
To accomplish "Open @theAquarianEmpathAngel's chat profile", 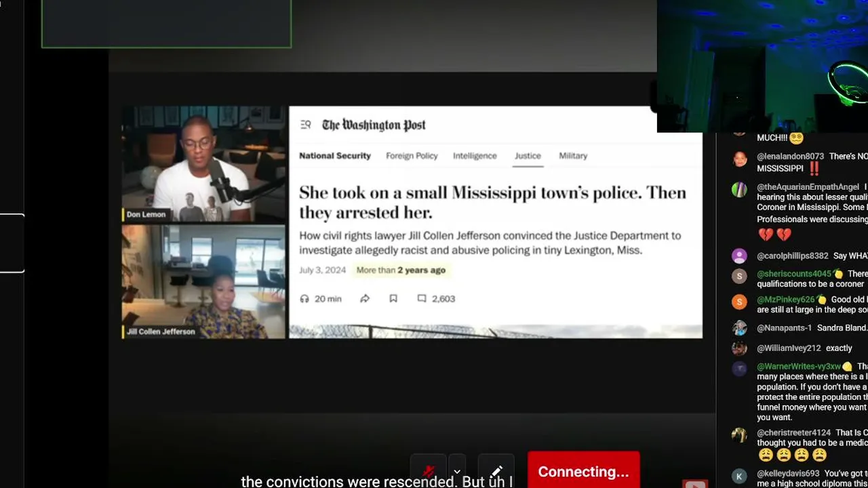I will click(x=808, y=187).
